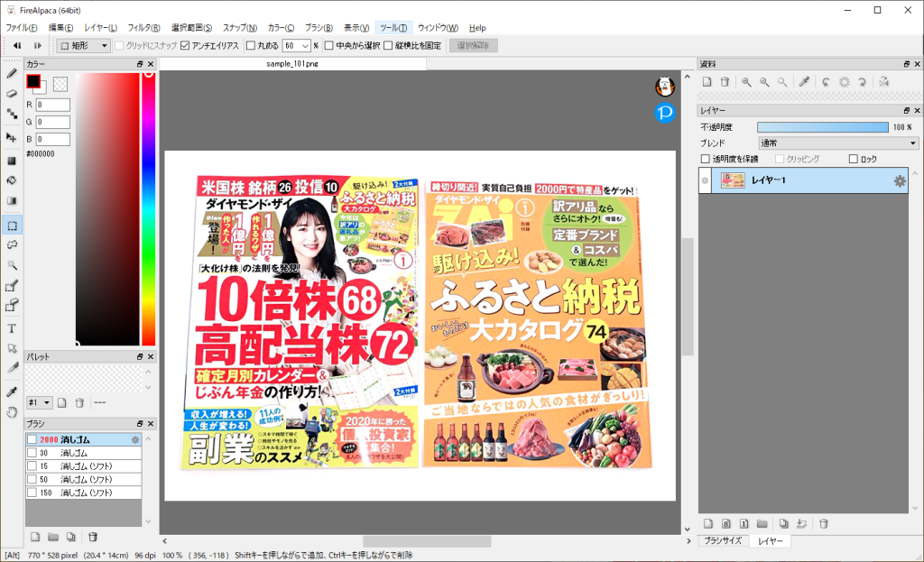Viewport: 924px width, 562px height.
Task: Zoom out on the reference image
Action: (764, 82)
